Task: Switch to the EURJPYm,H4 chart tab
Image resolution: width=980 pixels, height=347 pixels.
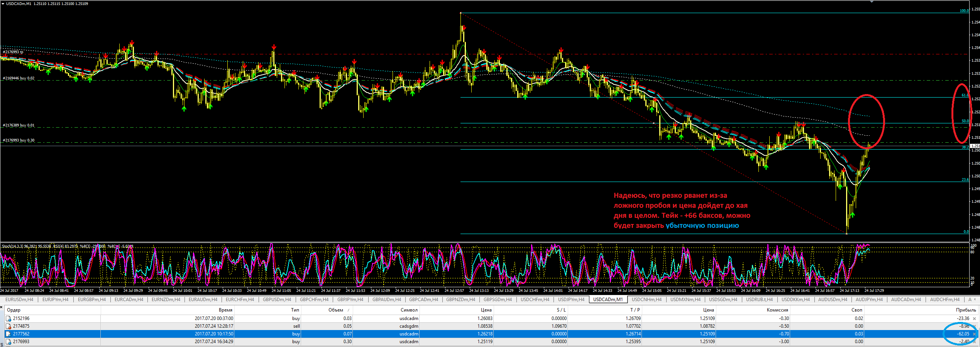Action: pos(55,300)
